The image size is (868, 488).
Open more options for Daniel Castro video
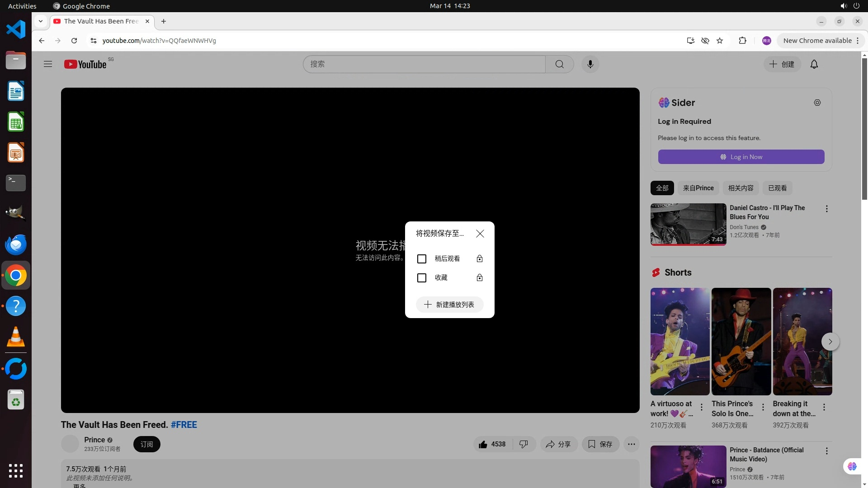click(826, 209)
